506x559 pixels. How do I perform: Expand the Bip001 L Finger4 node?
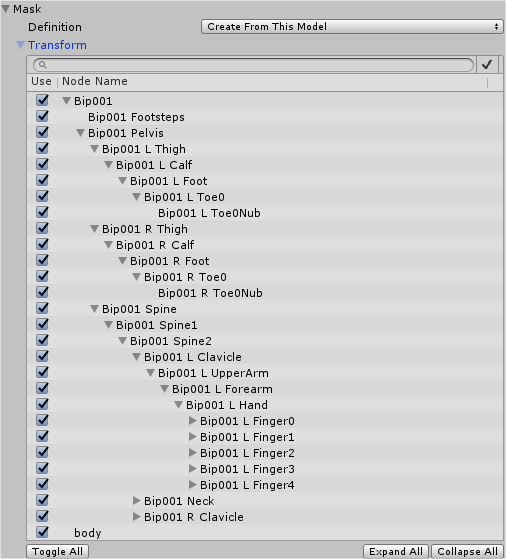(193, 484)
